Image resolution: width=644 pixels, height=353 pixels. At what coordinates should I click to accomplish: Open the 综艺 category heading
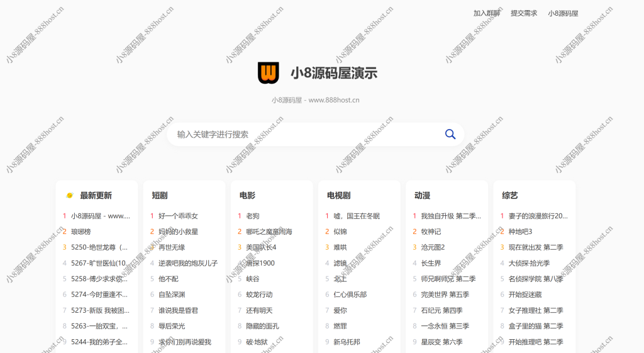coord(509,196)
